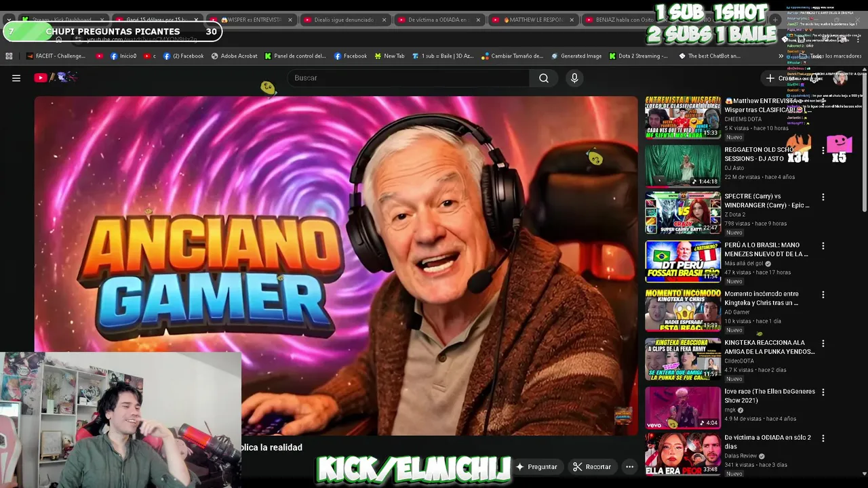The width and height of the screenshot is (868, 488).
Task: Open the browser apps grid icon
Action: pyautogui.click(x=9, y=56)
